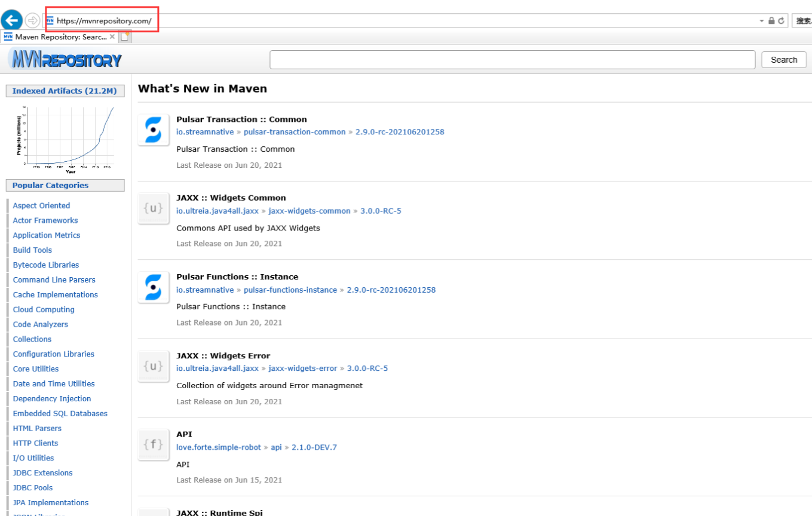
Task: Open the Date and Time Utilities category
Action: [x=54, y=384]
